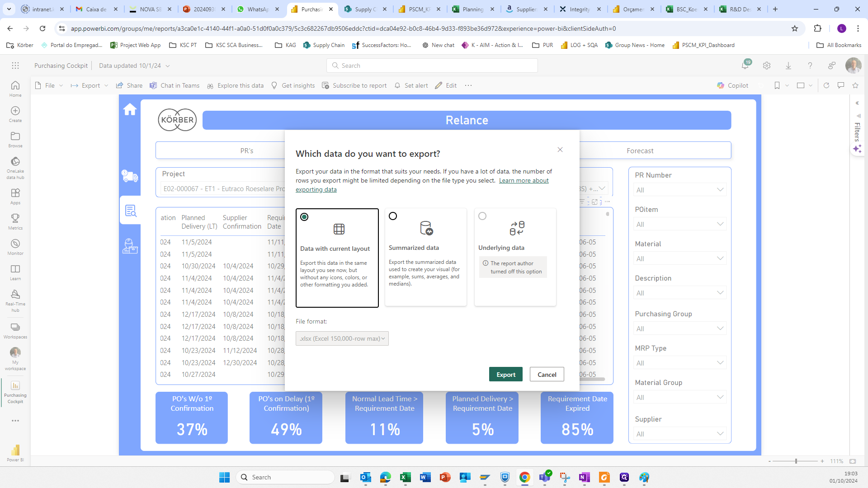
Task: Open the Export menu
Action: pyautogui.click(x=90, y=85)
